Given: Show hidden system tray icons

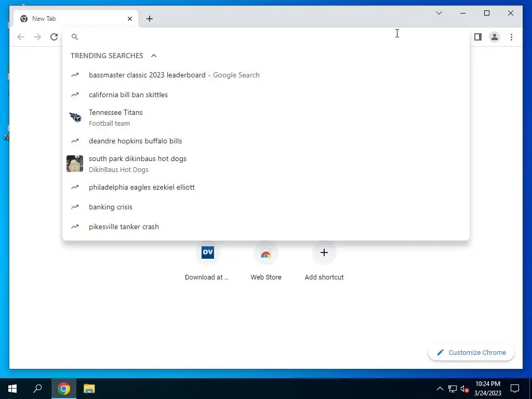Looking at the screenshot, I should click(440, 389).
